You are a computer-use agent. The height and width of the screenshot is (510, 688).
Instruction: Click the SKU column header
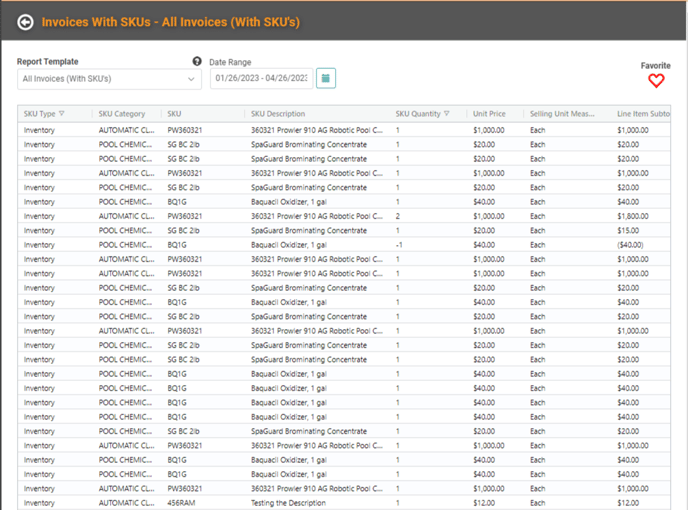175,114
